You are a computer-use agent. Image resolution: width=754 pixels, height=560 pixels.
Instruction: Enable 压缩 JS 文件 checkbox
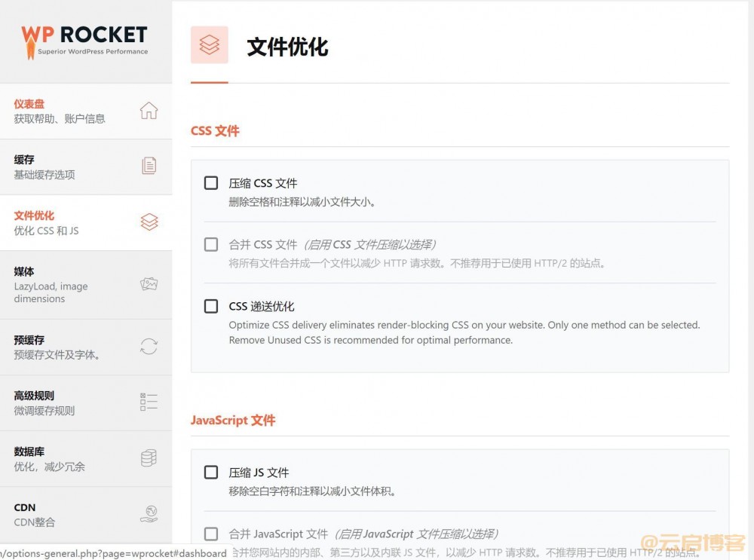click(210, 472)
